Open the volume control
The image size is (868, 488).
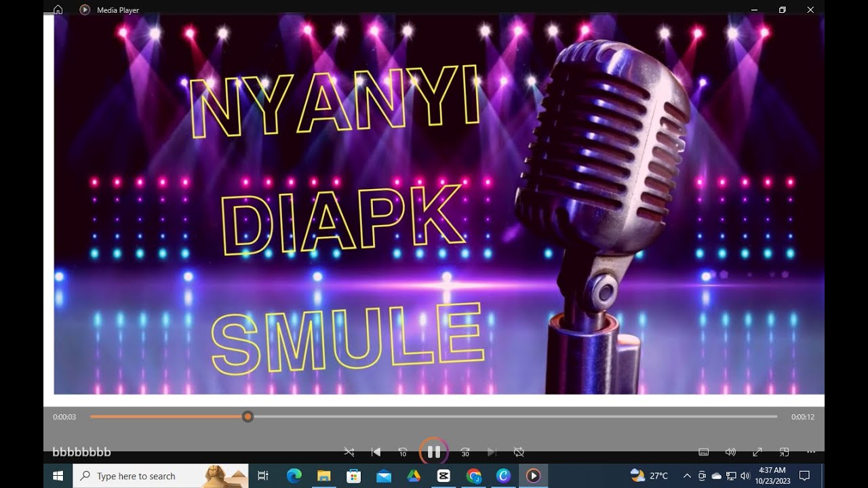[730, 451]
